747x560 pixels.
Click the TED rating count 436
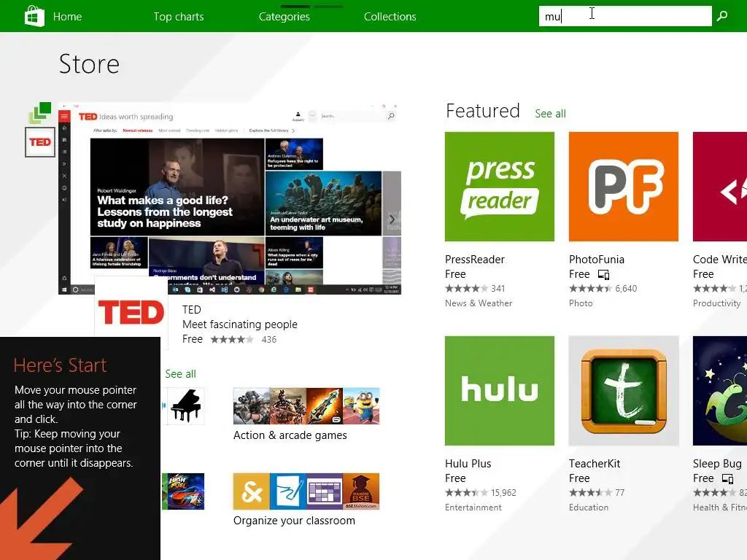268,340
